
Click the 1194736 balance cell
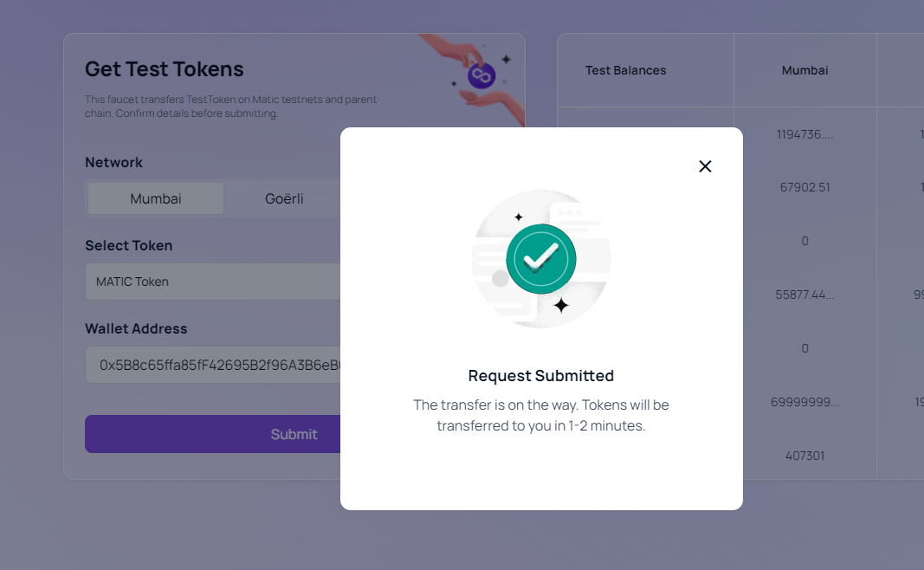[x=804, y=134]
